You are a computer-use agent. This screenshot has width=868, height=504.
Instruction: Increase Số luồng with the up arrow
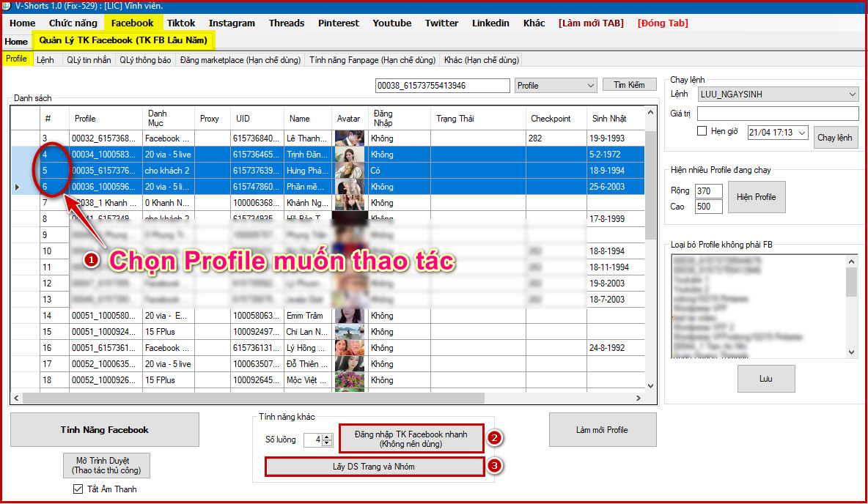coord(327,437)
